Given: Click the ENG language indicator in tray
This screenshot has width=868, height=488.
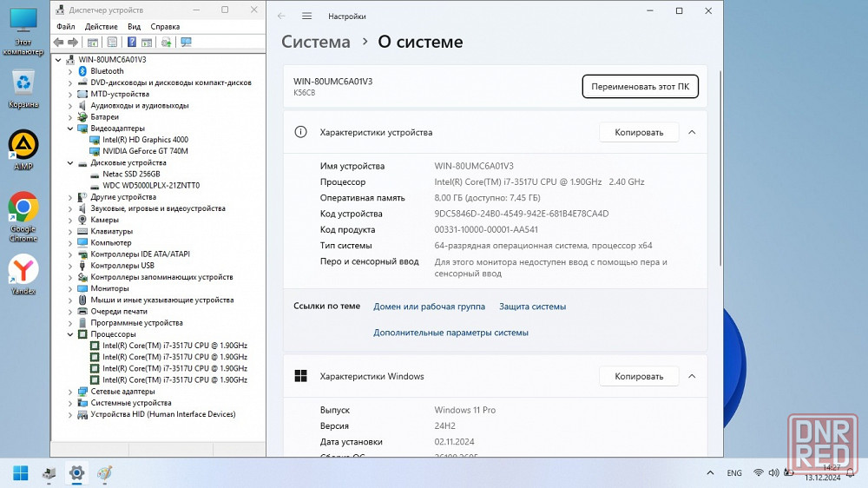Looking at the screenshot, I should tap(734, 473).
